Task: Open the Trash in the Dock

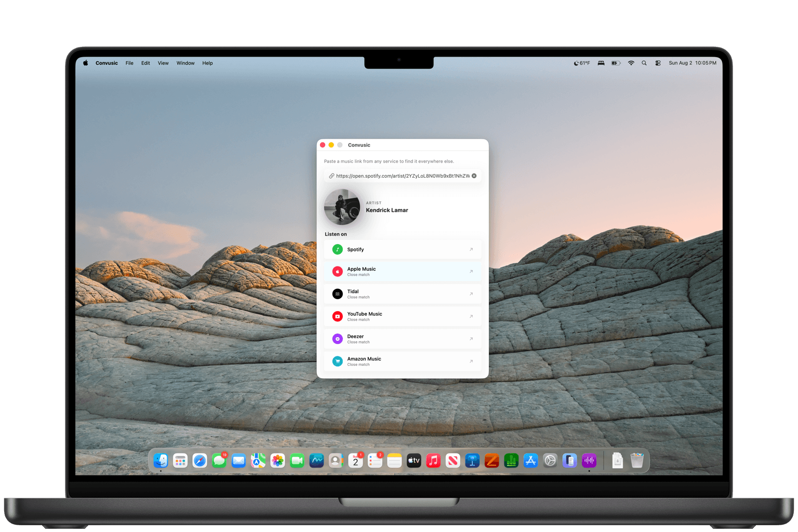Action: (x=637, y=460)
